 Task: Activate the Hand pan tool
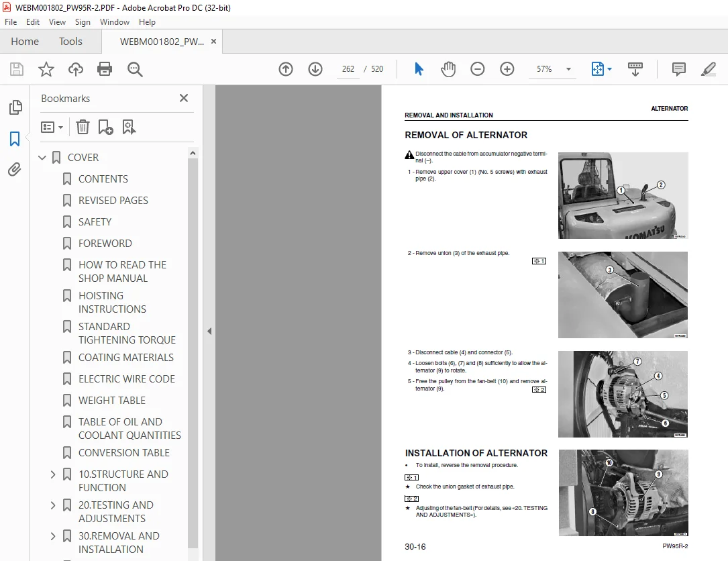coord(448,69)
